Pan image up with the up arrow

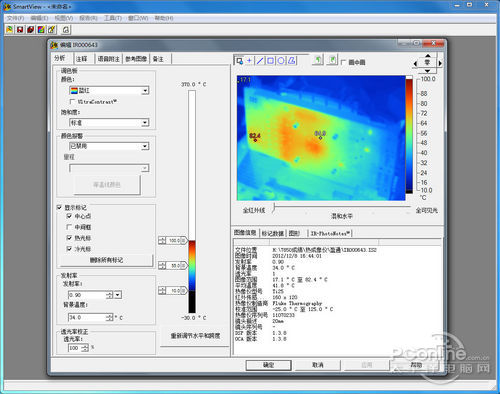coord(428,55)
